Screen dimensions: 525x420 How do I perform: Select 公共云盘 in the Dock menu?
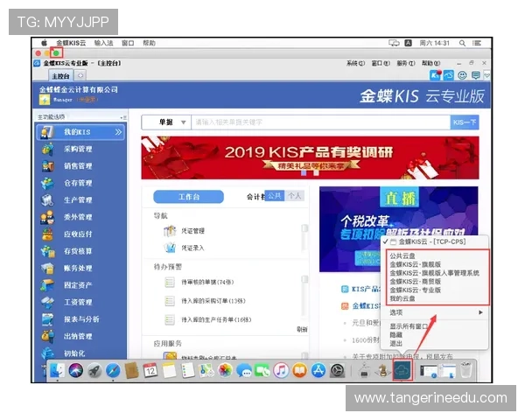(x=402, y=255)
